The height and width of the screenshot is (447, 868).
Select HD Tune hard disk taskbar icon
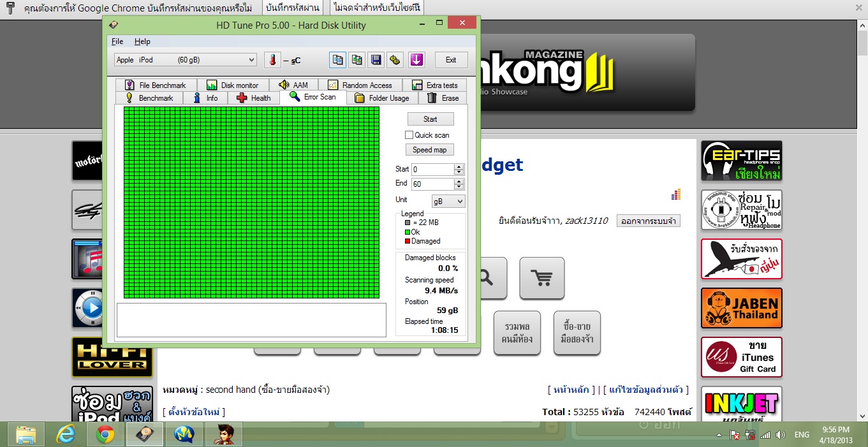tap(145, 434)
